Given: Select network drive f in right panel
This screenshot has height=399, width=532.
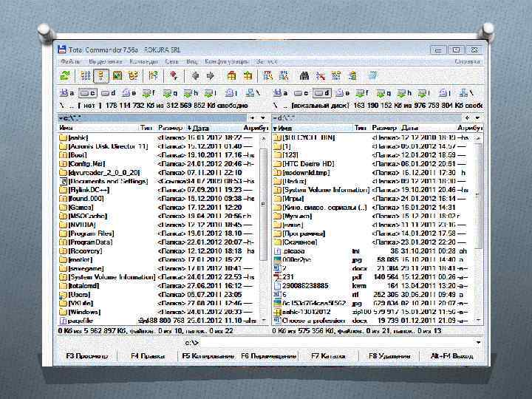Looking at the screenshot, I should tap(362, 92).
